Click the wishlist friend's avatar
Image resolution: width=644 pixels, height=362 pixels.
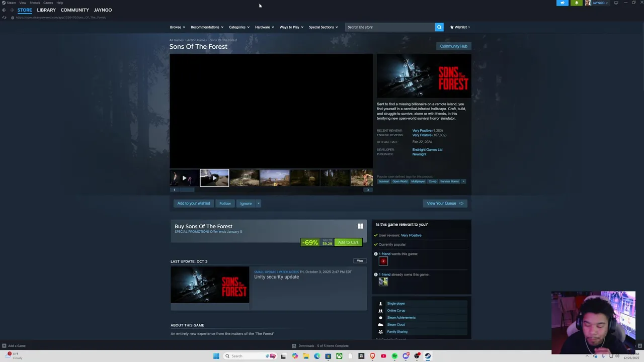tap(383, 261)
